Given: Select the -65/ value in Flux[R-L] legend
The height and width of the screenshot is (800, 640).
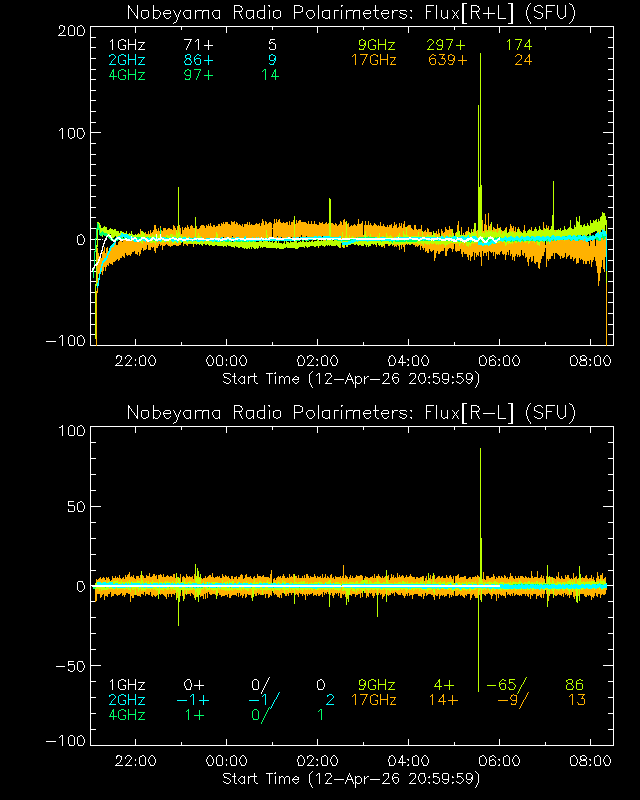Looking at the screenshot, I should click(508, 685).
